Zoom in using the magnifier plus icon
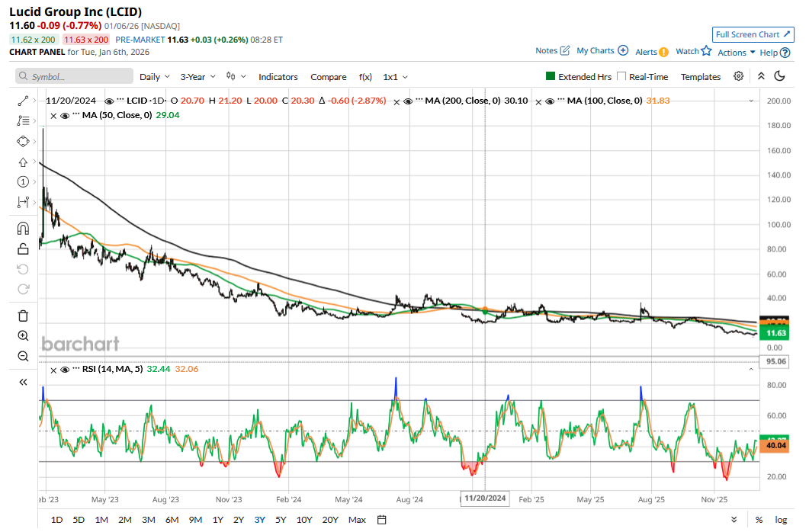The image size is (809, 532). click(23, 335)
